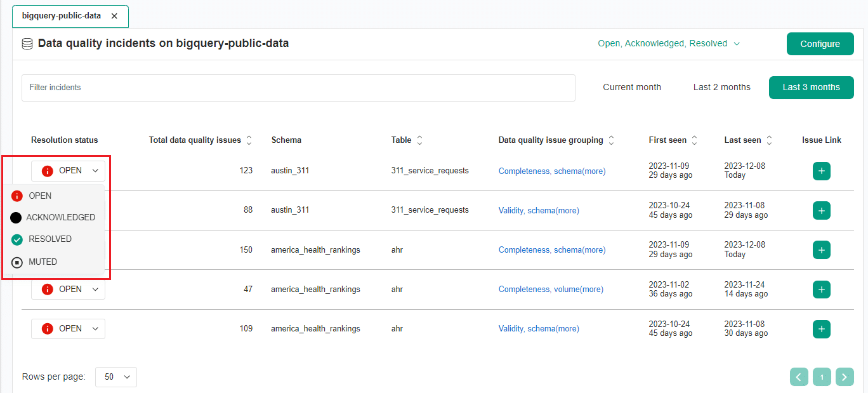Select the RESOLVED status option
The width and height of the screenshot is (868, 393).
[51, 239]
